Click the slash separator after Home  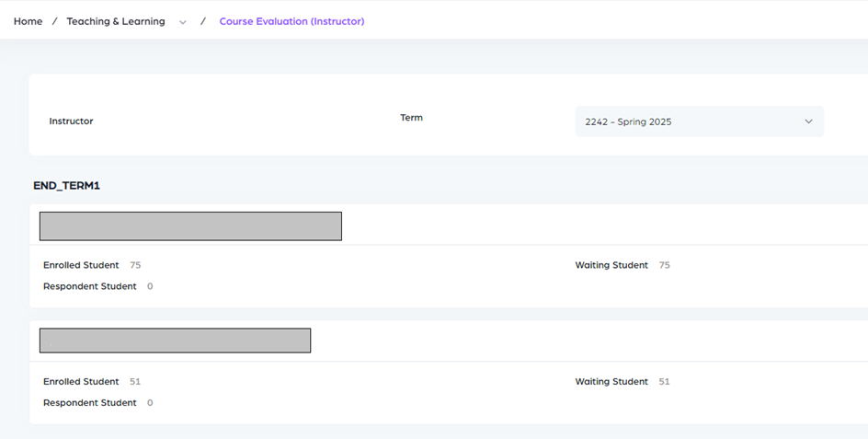54,21
